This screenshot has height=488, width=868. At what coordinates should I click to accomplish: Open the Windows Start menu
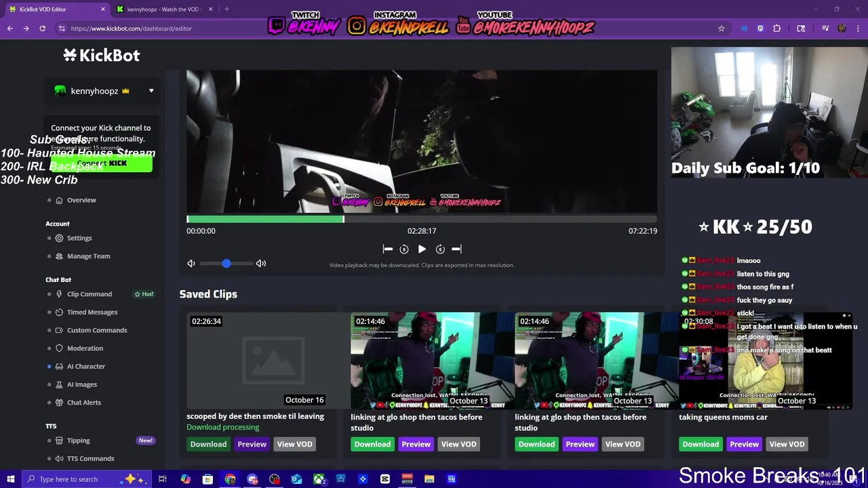click(x=10, y=479)
